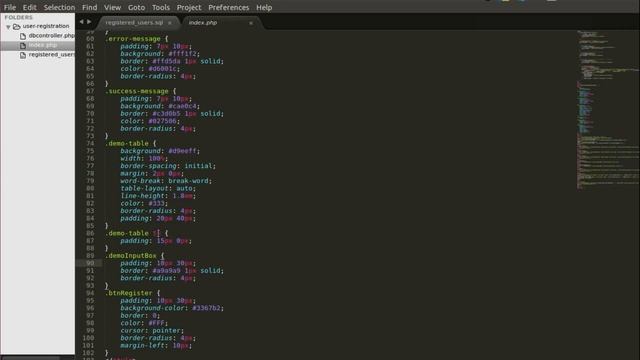Click the 'border: 0' line
Image resolution: width=640 pixels, height=360 pixels.
click(140, 316)
